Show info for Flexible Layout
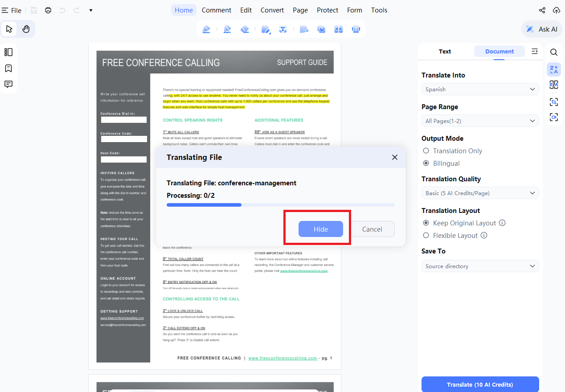 click(x=484, y=236)
